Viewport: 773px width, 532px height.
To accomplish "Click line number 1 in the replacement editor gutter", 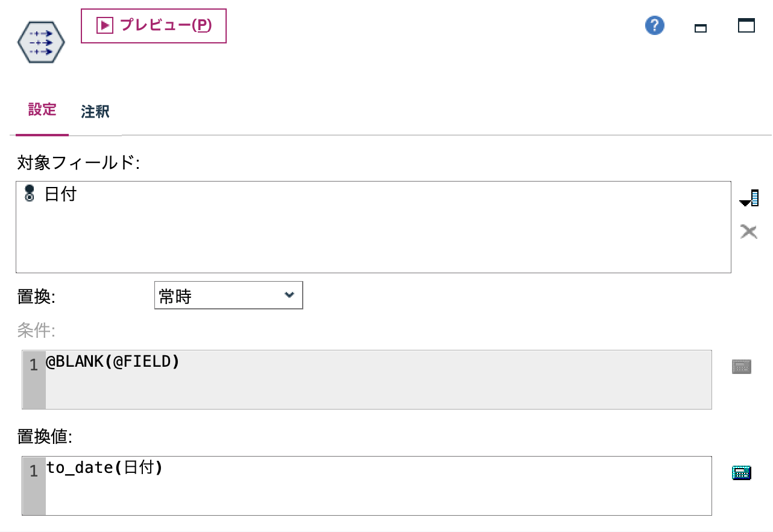I will click(x=33, y=472).
